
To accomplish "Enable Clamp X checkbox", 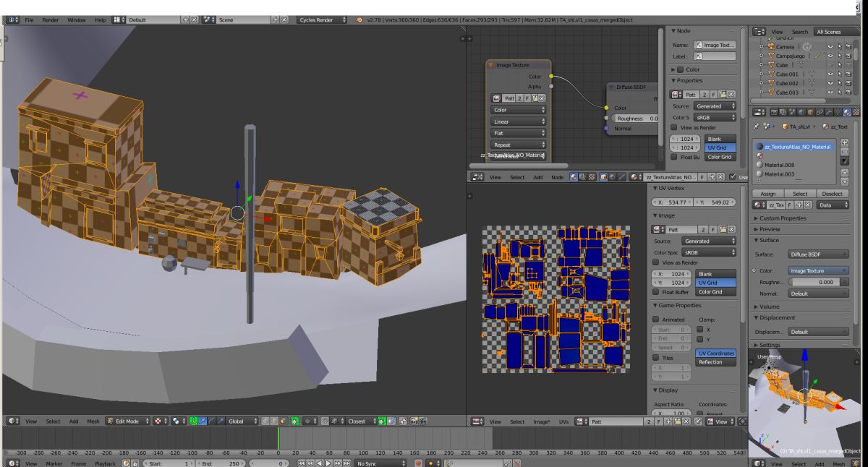I will [699, 329].
